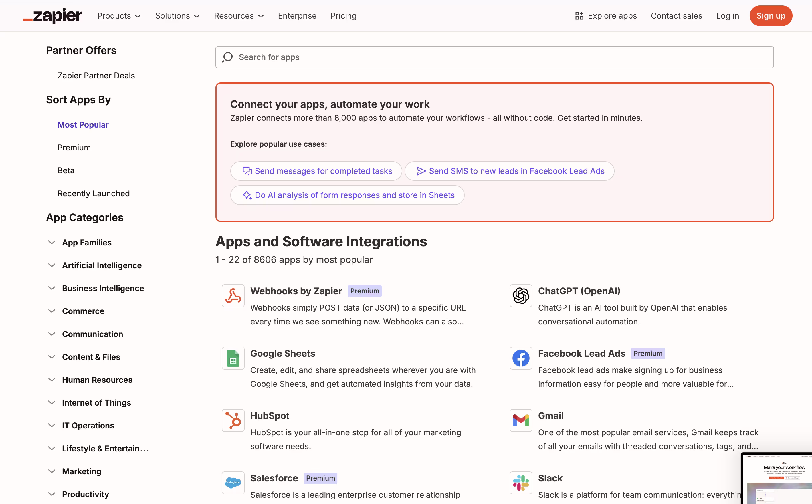Click the Sign up button
Image resolution: width=812 pixels, height=504 pixels.
[x=771, y=16]
